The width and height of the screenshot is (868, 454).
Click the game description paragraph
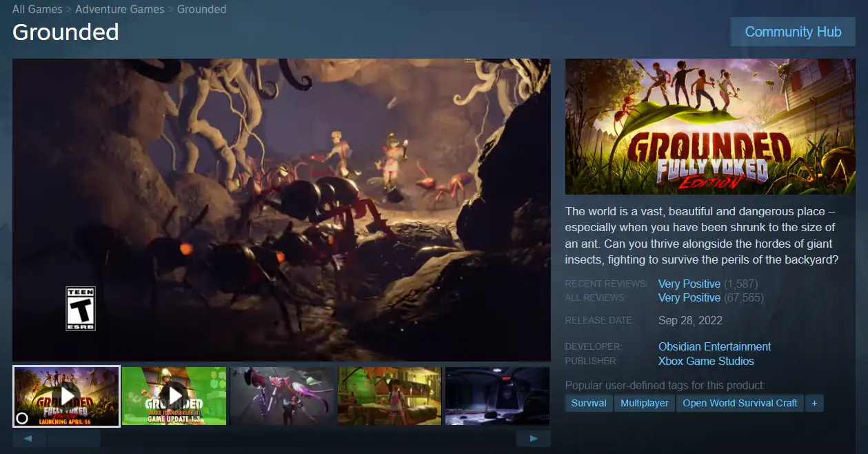(702, 236)
